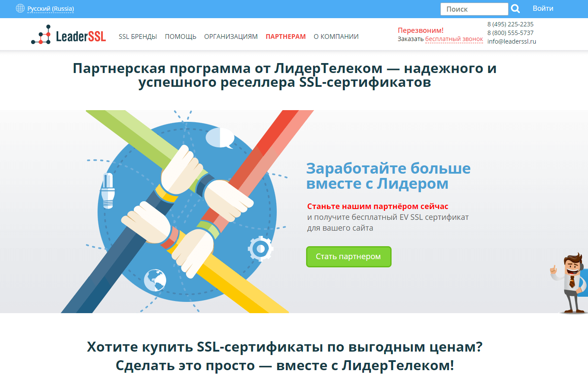Image resolution: width=588 pixels, height=387 pixels.
Task: Focus the Поиск search field
Action: [474, 9]
